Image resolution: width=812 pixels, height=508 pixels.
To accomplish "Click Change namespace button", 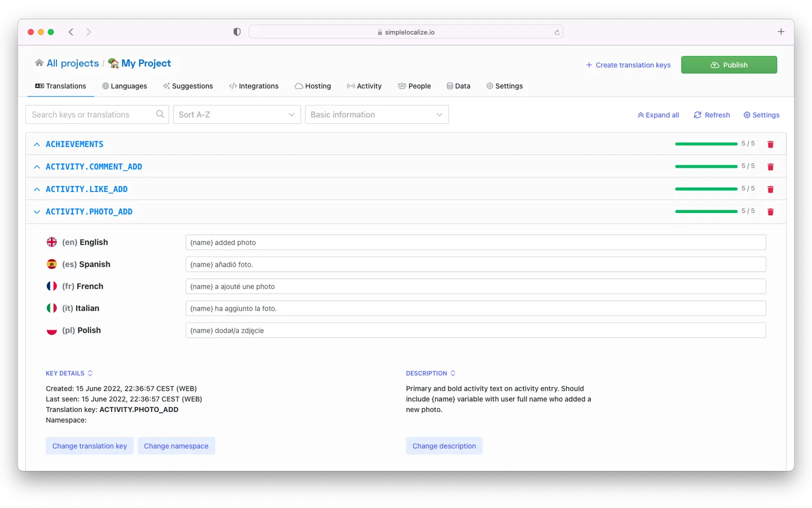I will click(x=176, y=446).
